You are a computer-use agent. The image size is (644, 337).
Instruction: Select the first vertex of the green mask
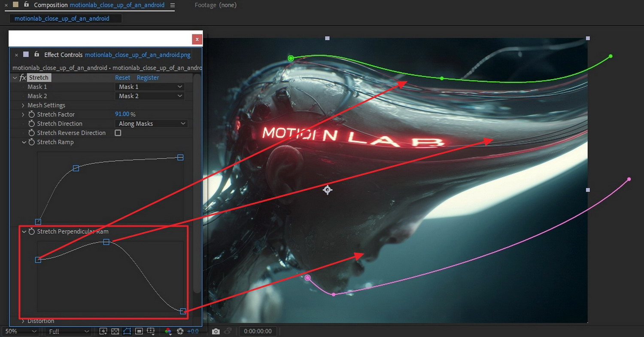click(291, 58)
